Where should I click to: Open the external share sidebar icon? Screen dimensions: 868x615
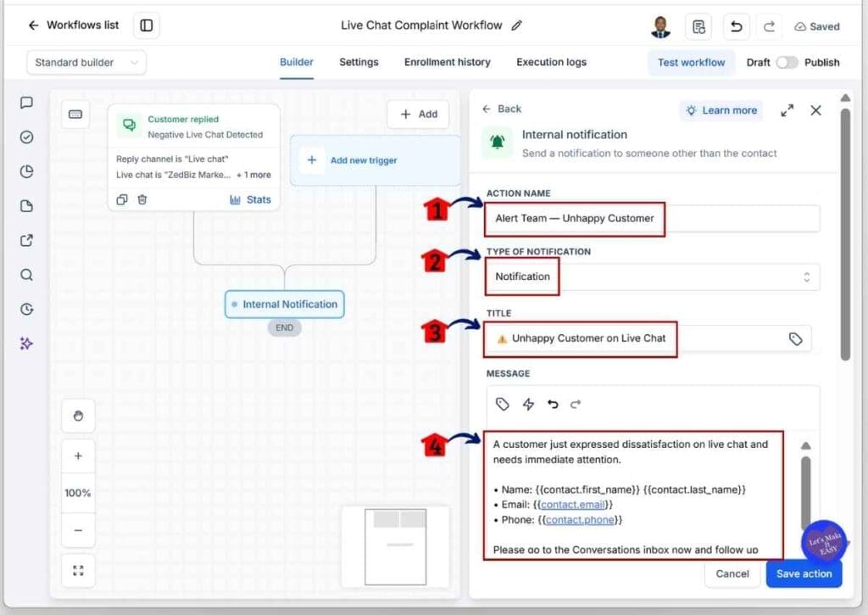tap(26, 240)
